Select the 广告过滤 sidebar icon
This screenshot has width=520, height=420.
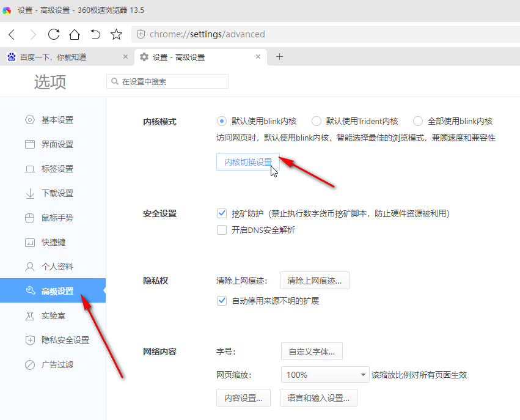[29, 364]
